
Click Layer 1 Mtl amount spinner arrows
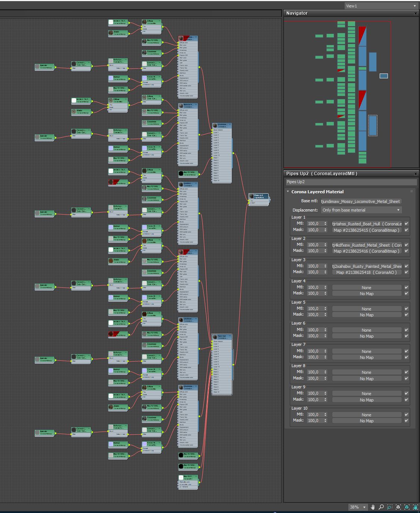[x=325, y=224]
